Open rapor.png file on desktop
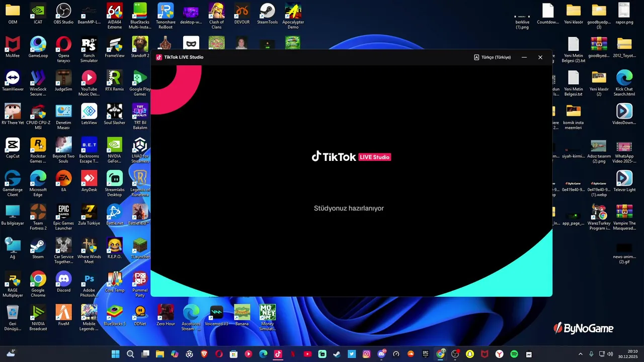The height and width of the screenshot is (362, 644). (624, 14)
